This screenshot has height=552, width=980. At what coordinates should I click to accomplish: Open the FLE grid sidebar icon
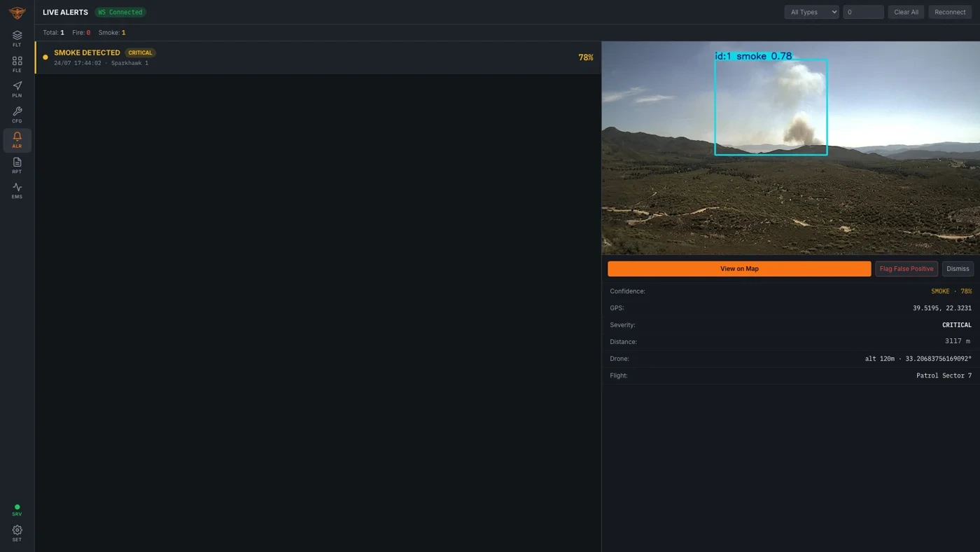tap(17, 64)
